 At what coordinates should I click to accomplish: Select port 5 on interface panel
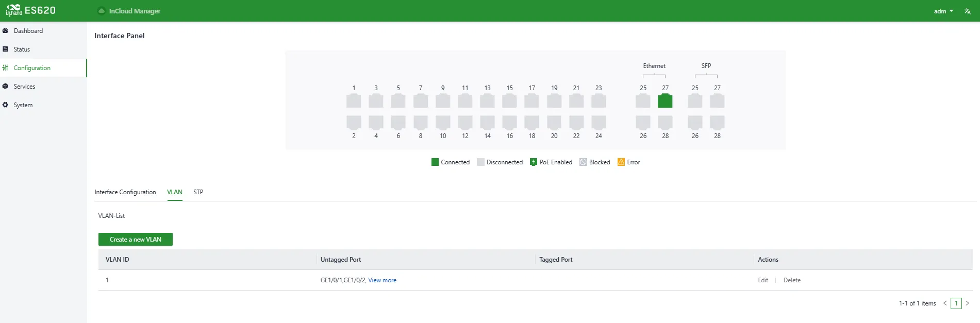tap(398, 101)
